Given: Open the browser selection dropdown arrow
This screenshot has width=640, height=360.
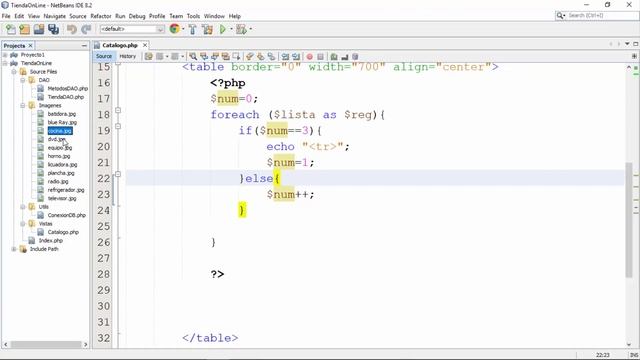Looking at the screenshot, I should click(x=183, y=29).
